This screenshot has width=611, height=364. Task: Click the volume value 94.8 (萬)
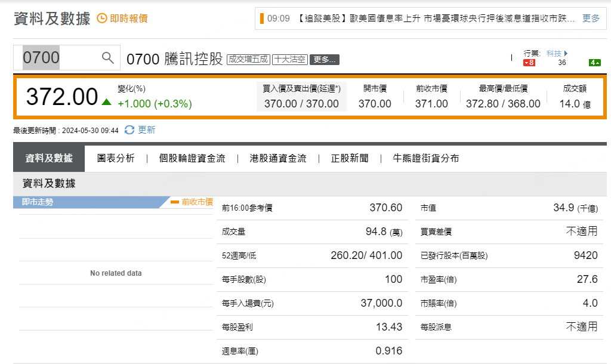384,232
